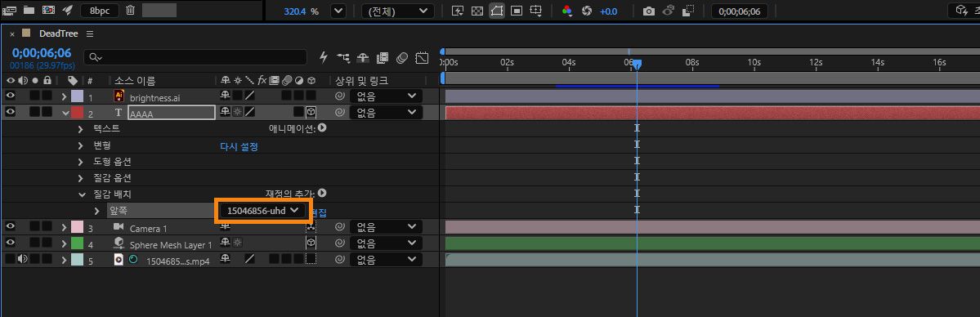Click the 소스 이름 column header
This screenshot has height=317, width=980.
coord(135,81)
